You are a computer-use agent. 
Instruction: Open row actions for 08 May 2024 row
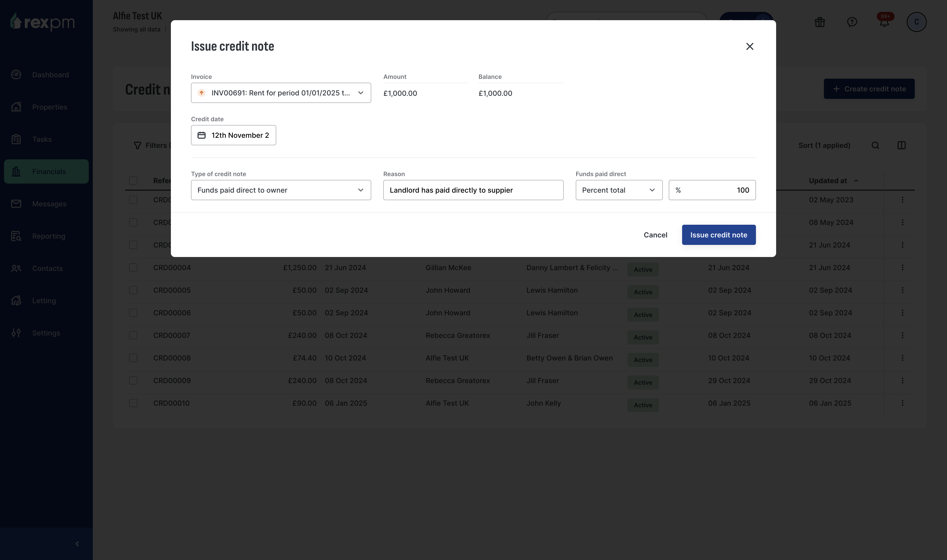point(902,222)
